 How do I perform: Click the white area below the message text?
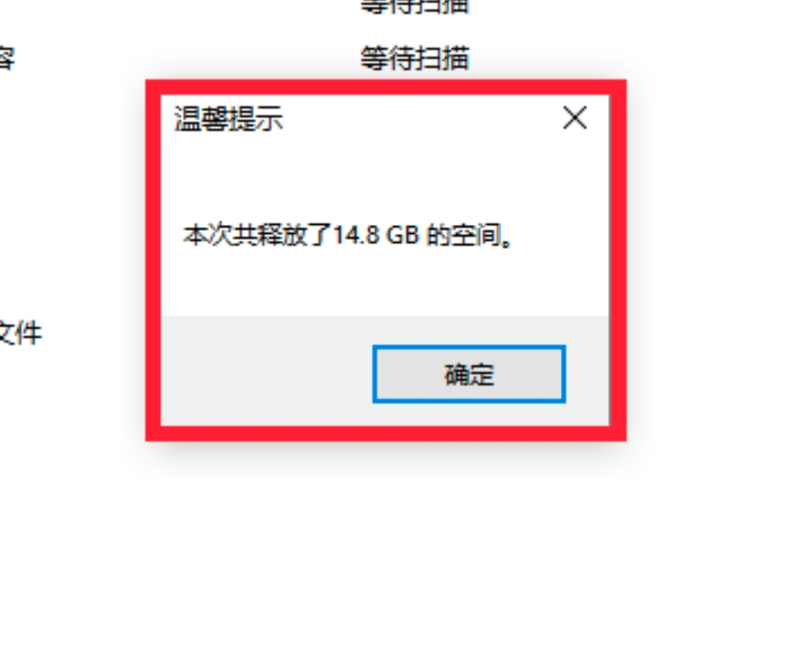point(384,284)
